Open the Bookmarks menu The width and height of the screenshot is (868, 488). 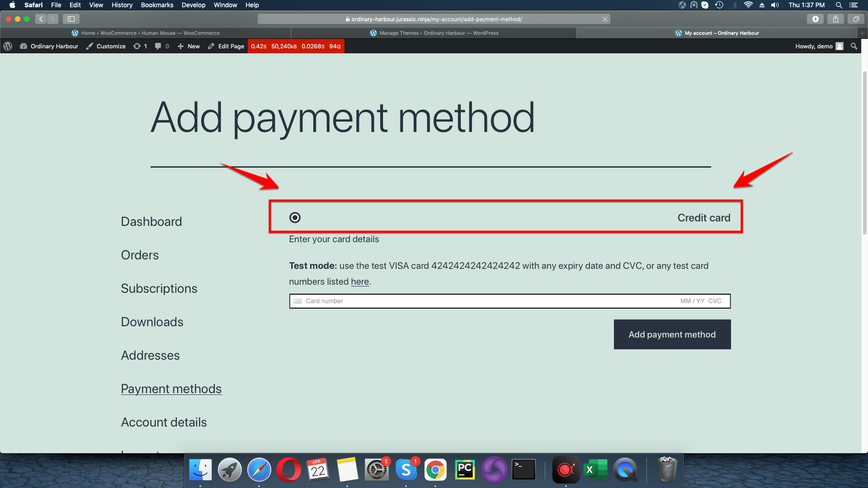157,5
